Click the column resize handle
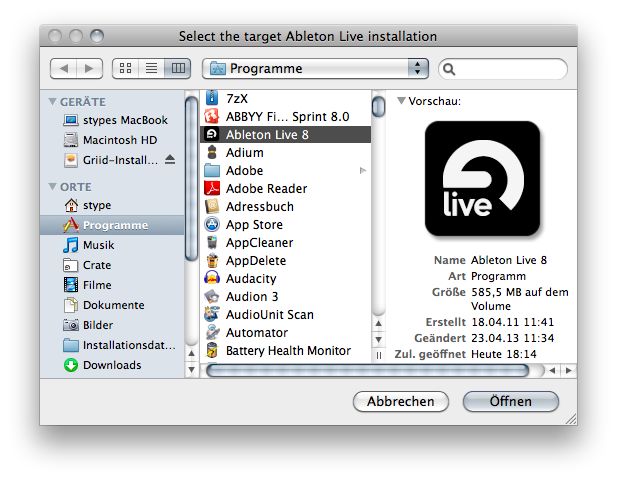Image resolution: width=617 pixels, height=480 pixels. point(378,356)
